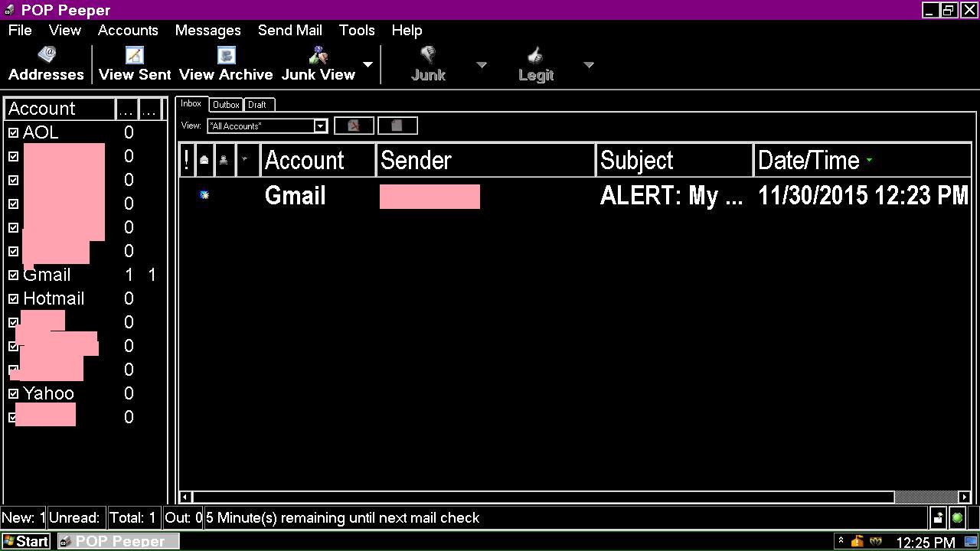Show hidden tray icons with chevron
This screenshot has width=980, height=551.
[841, 540]
